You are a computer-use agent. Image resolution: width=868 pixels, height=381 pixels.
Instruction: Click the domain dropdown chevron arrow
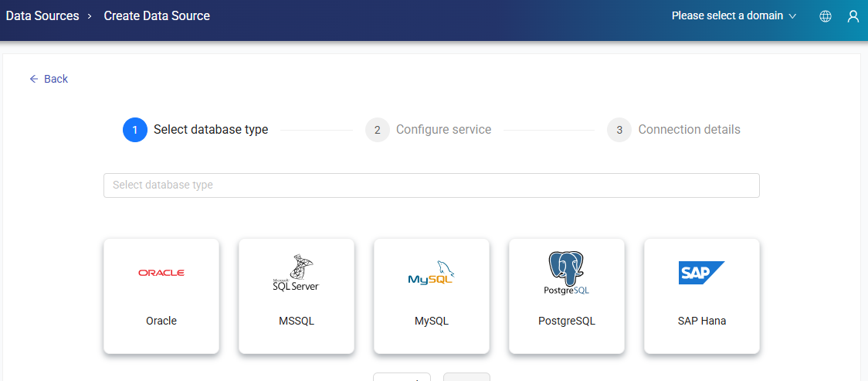click(x=792, y=16)
